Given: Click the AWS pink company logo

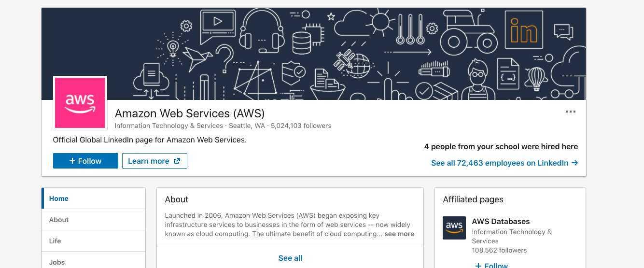Looking at the screenshot, I should 80,103.
